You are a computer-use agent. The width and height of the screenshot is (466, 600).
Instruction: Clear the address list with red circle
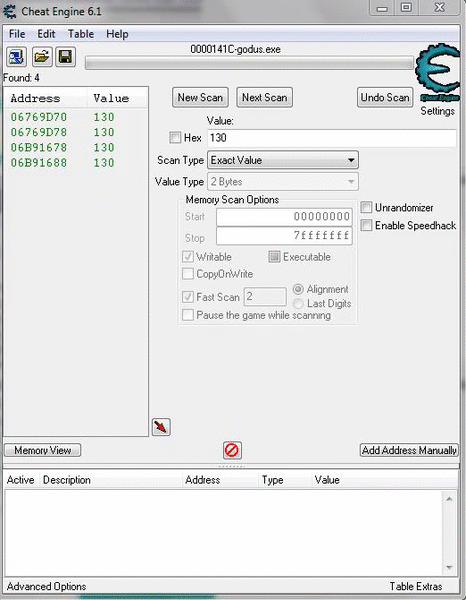[x=232, y=450]
